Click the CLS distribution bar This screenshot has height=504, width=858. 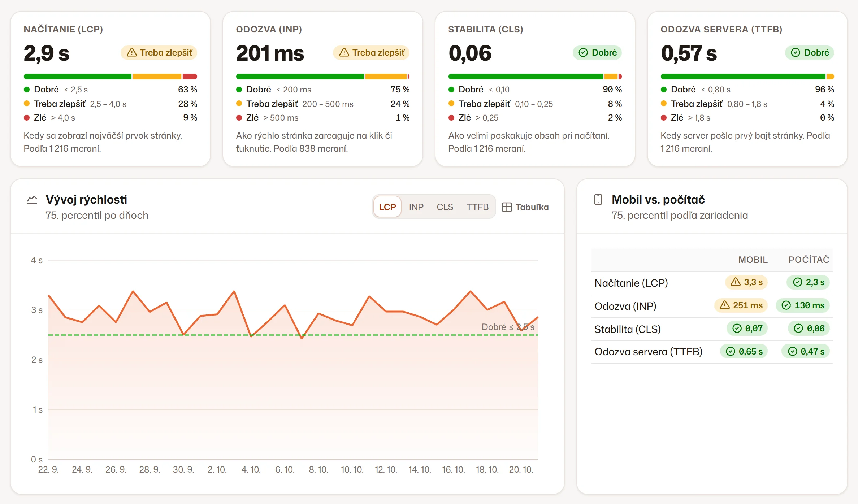coord(535,77)
